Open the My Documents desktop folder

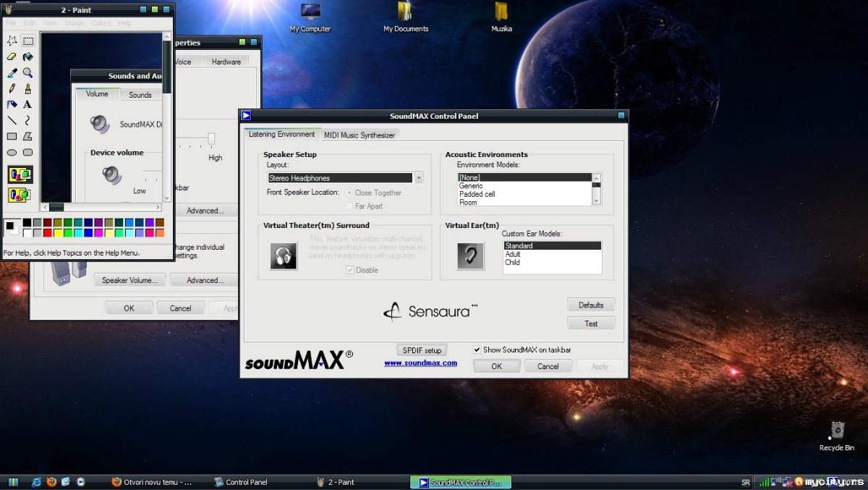[405, 12]
